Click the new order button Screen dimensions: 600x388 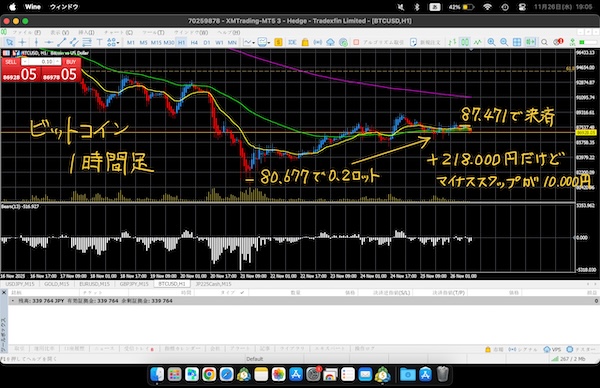point(425,42)
